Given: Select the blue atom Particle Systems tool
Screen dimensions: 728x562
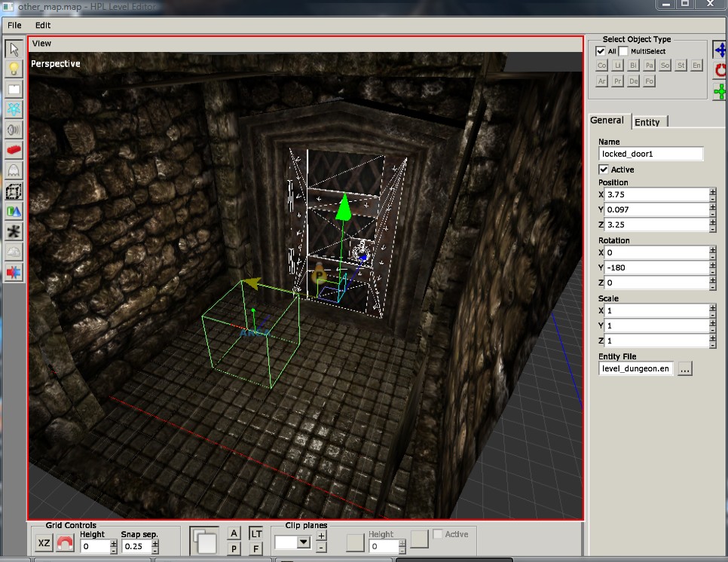Looking at the screenshot, I should coord(14,109).
